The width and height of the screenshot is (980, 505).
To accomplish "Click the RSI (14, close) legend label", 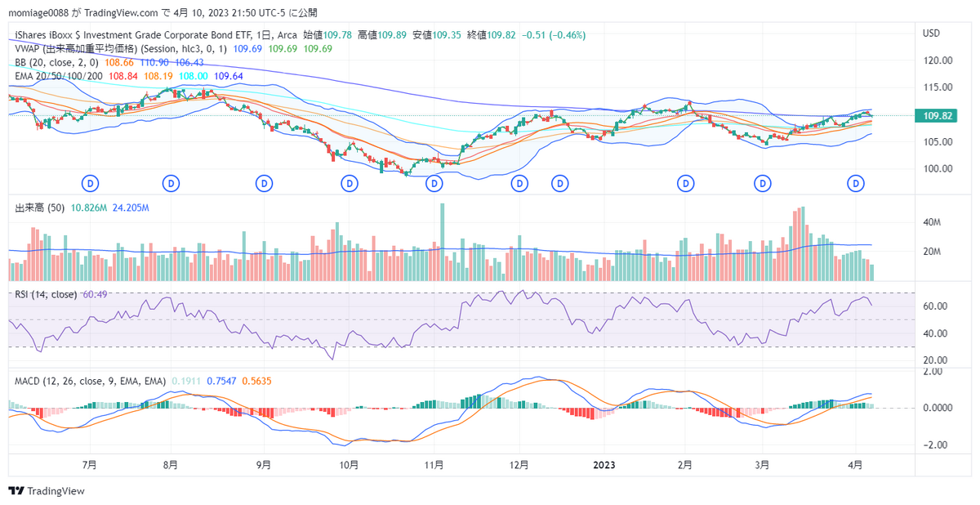I will click(x=46, y=294).
